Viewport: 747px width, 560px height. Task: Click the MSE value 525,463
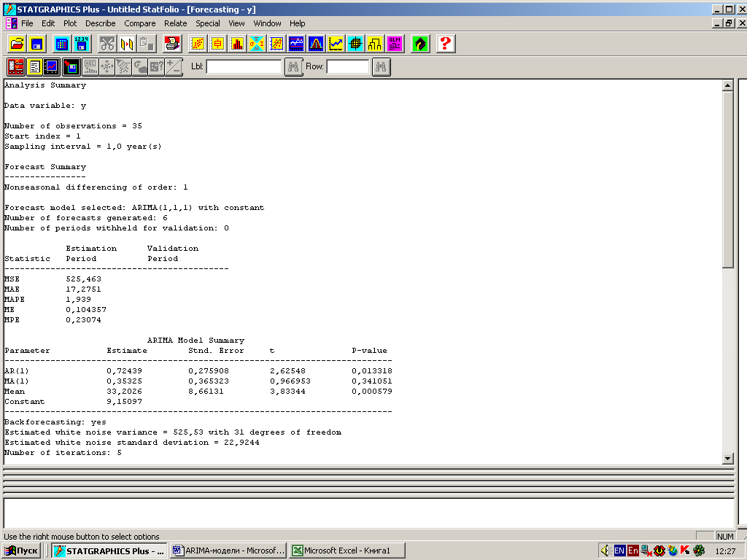tap(83, 279)
